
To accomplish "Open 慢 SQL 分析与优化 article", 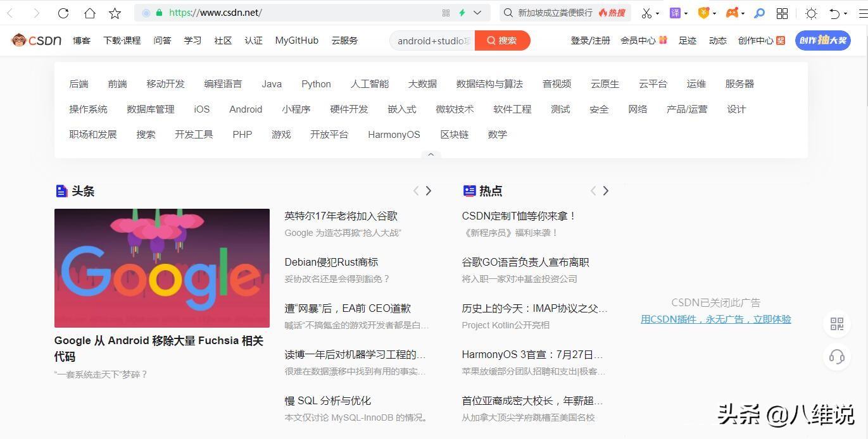I will [328, 401].
